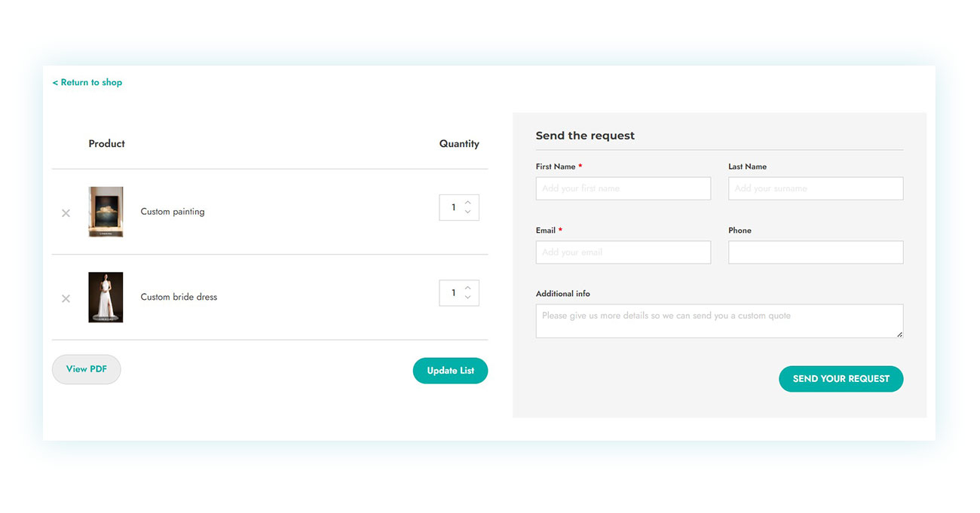Click into the Last Name field
The width and height of the screenshot is (980, 513).
click(x=815, y=188)
